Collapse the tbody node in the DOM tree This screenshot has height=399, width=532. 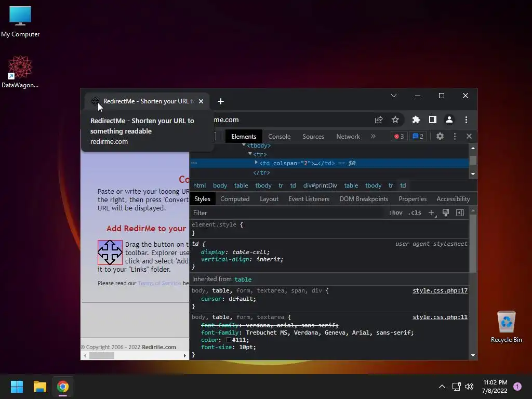click(244, 145)
